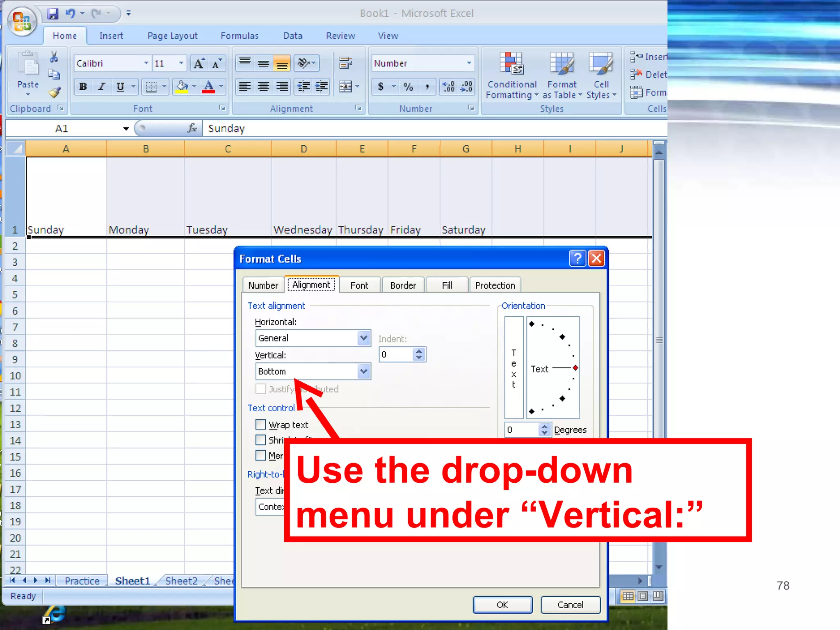Open Conditional Formatting menu
This screenshot has width=840, height=630.
click(x=511, y=75)
